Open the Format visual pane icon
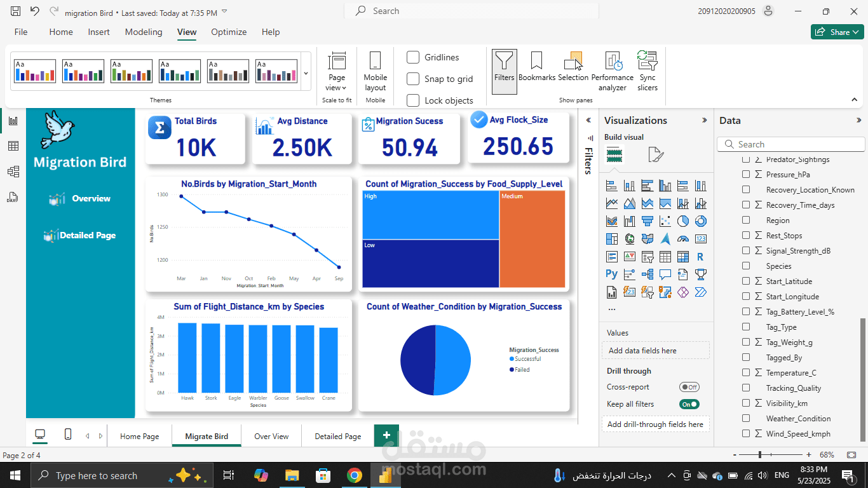Viewport: 868px width, 488px height. coord(655,154)
